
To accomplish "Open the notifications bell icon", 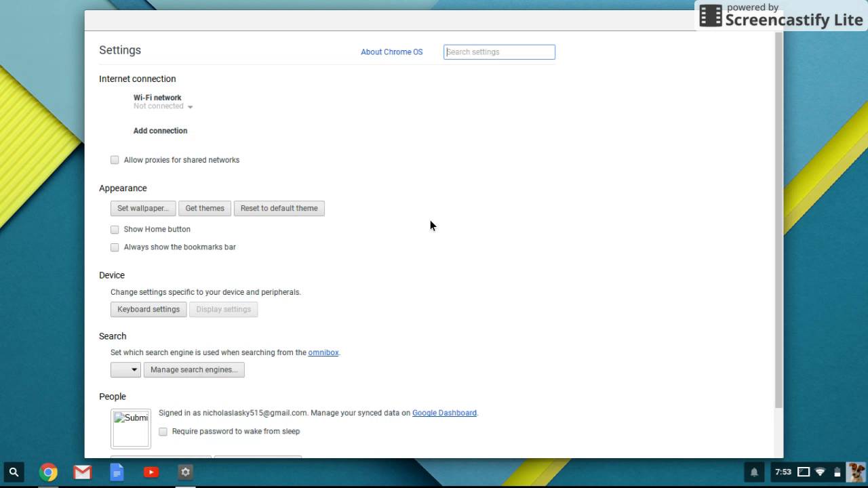I will click(x=754, y=472).
